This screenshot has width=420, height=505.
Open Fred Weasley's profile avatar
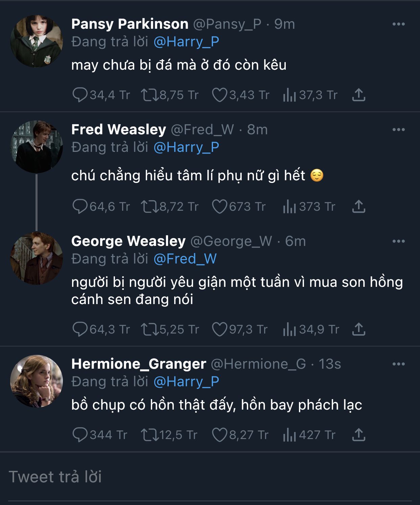coord(37,147)
